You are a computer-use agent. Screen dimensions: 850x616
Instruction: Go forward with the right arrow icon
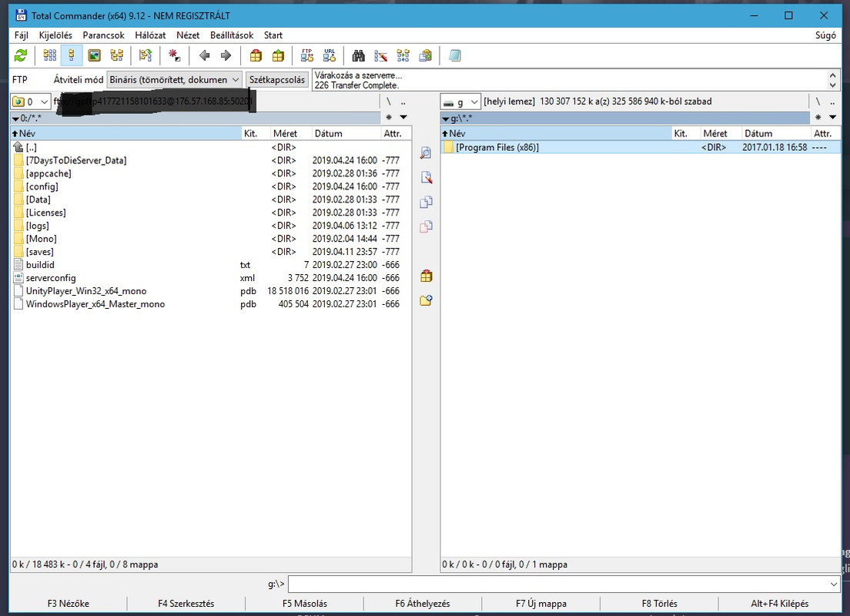click(226, 55)
